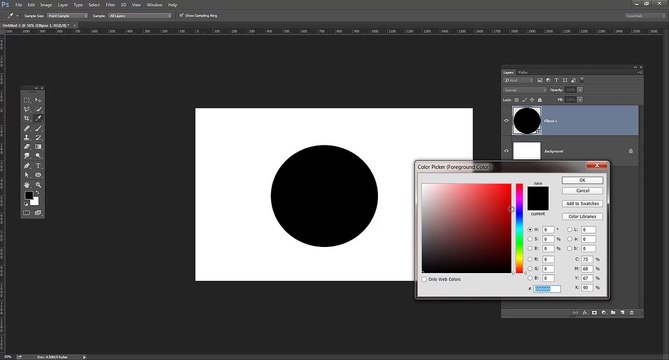Select the Rectangular Marquee tool

(27, 100)
